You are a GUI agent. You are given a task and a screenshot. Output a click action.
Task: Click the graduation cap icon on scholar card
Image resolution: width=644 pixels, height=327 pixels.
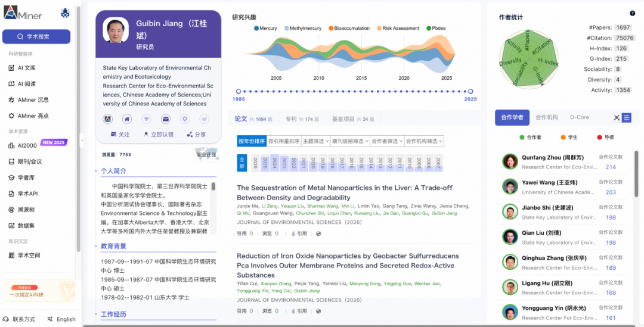pos(146,119)
